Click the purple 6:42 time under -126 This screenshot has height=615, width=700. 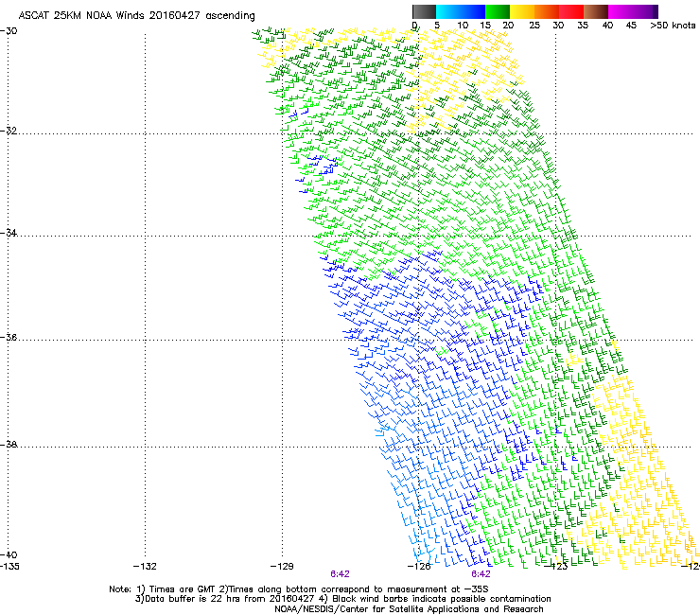click(x=481, y=574)
